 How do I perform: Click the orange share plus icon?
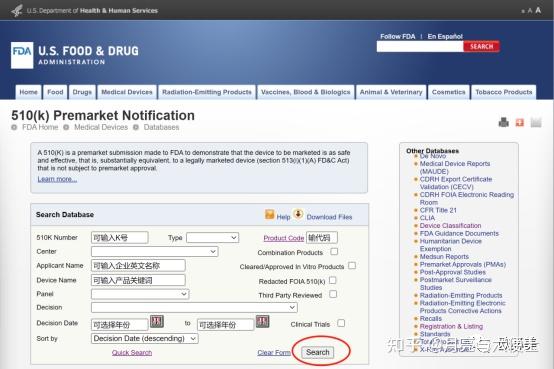(519, 122)
